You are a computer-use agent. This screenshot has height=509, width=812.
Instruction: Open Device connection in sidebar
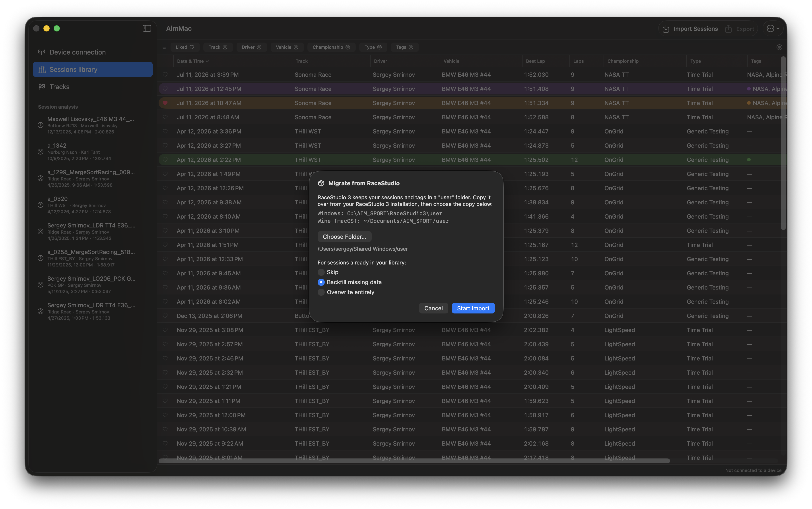93,52
